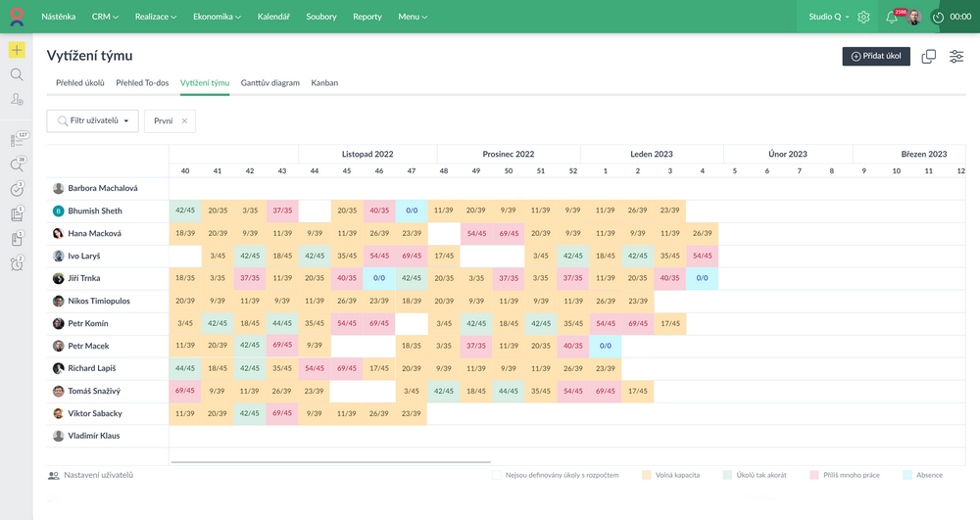
Task: Switch to the Kanban tab
Action: [324, 83]
